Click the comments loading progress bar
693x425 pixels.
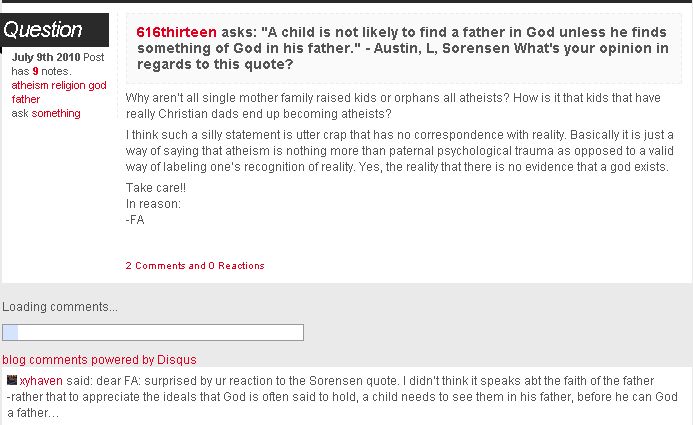pyautogui.click(x=153, y=333)
